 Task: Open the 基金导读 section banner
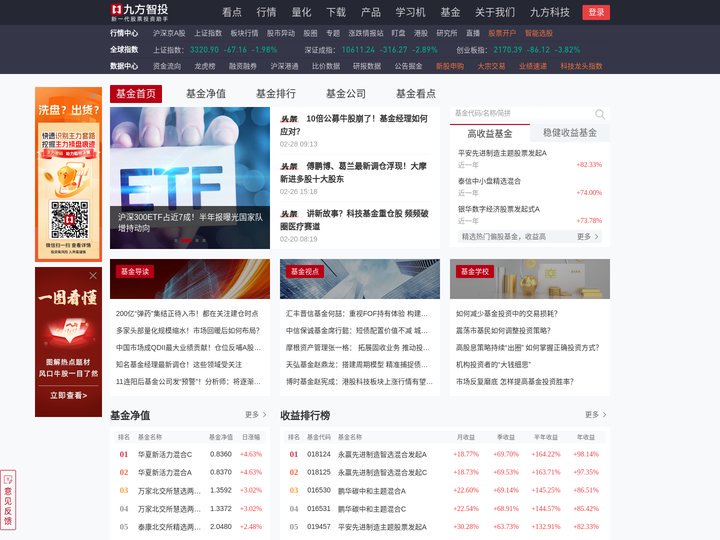[x=190, y=279]
